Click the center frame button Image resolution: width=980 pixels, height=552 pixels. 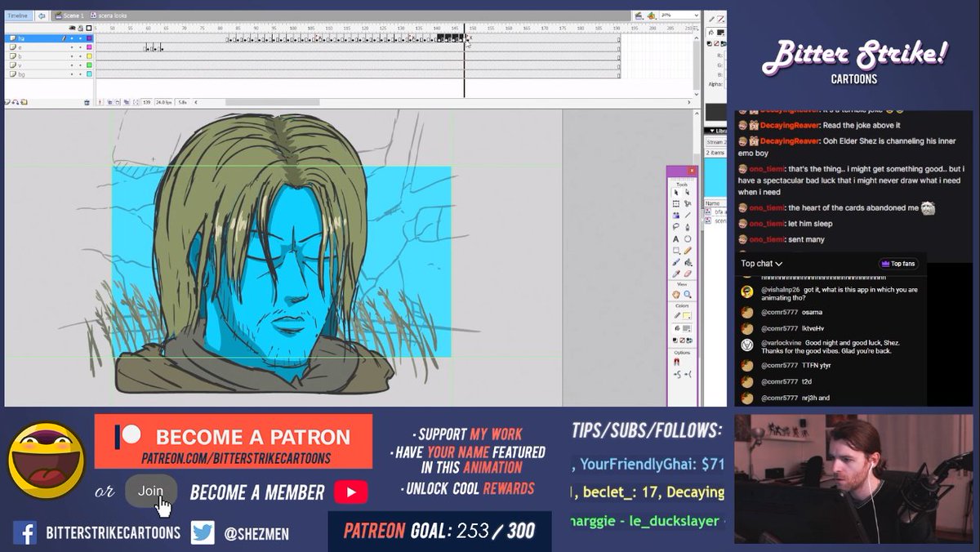click(x=100, y=102)
